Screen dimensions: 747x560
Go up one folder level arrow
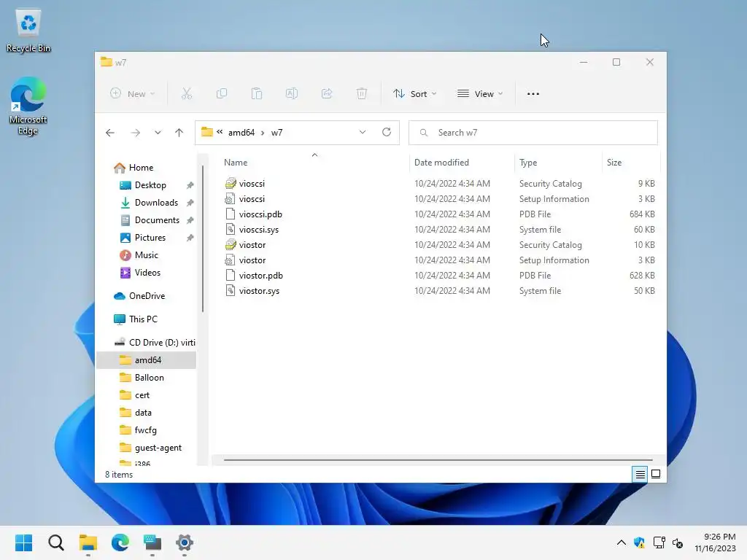tap(179, 133)
